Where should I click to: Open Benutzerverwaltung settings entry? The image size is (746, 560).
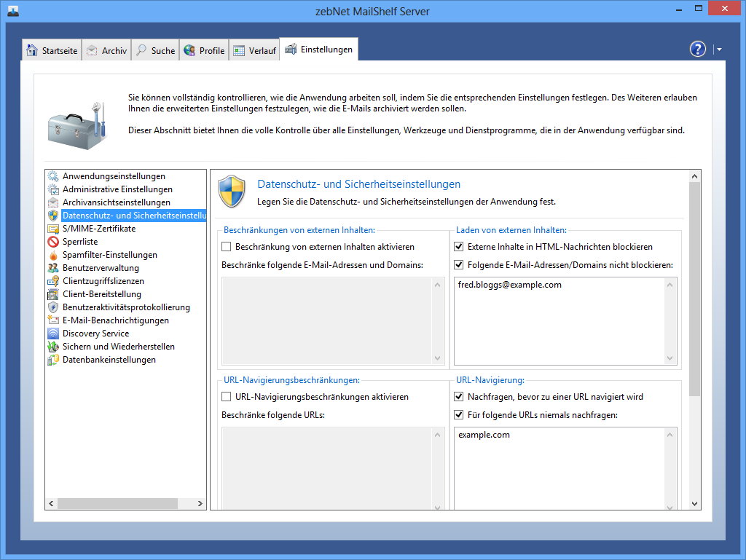coord(101,268)
